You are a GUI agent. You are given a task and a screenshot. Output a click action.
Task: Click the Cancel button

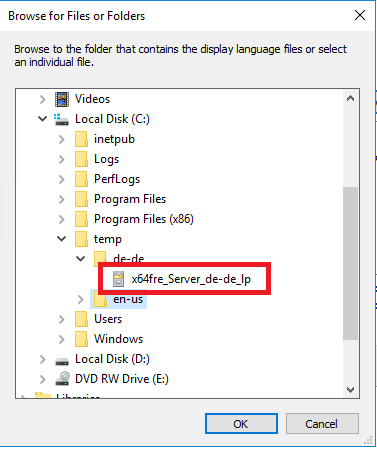[322, 424]
